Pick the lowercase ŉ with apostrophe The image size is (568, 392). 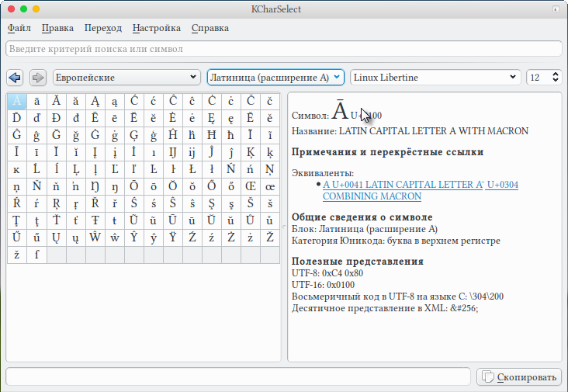75,186
